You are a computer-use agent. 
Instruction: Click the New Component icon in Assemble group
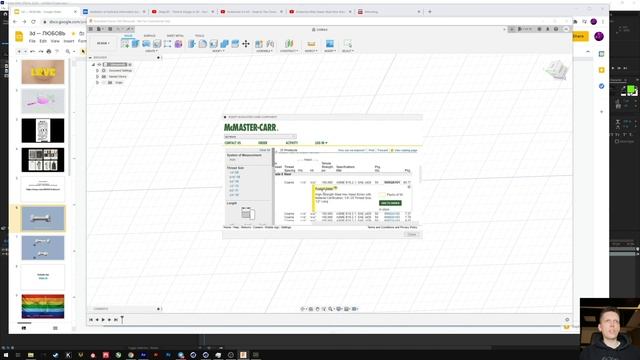(259, 44)
